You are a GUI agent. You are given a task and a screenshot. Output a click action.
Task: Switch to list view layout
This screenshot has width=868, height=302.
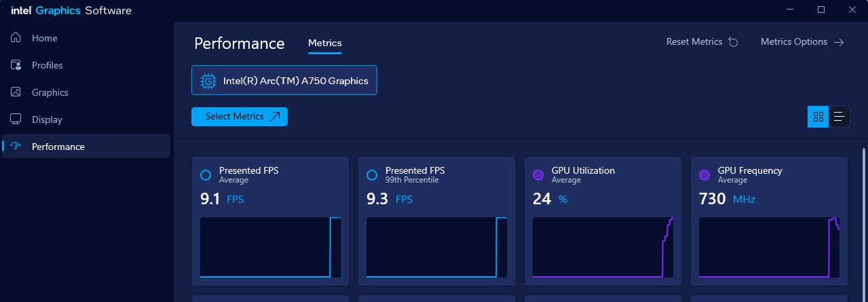click(839, 116)
